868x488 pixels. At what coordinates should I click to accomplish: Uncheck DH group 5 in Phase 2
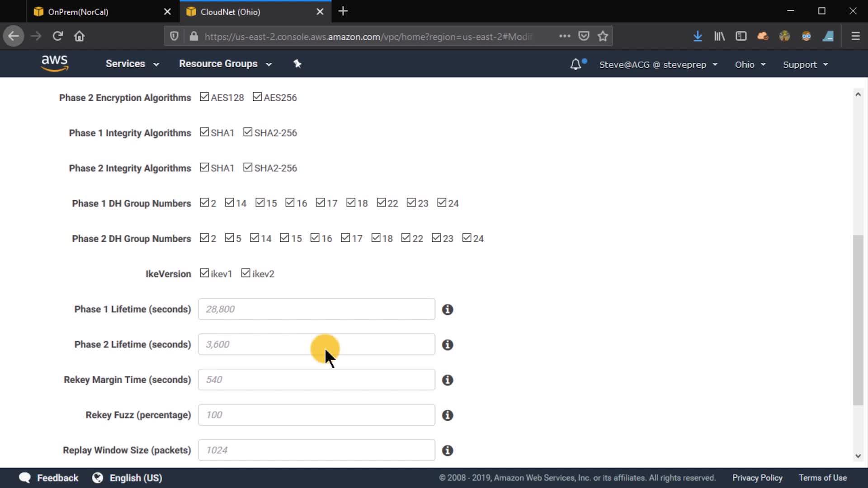click(230, 238)
